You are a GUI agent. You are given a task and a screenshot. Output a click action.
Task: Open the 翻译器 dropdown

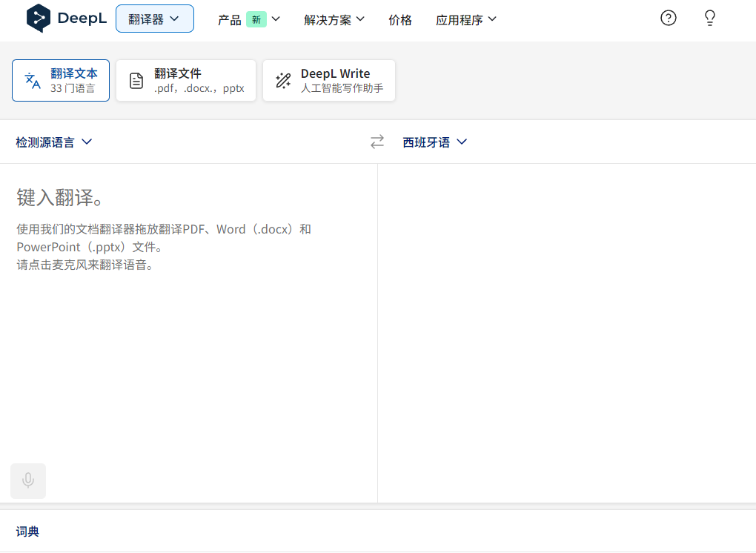pyautogui.click(x=155, y=19)
